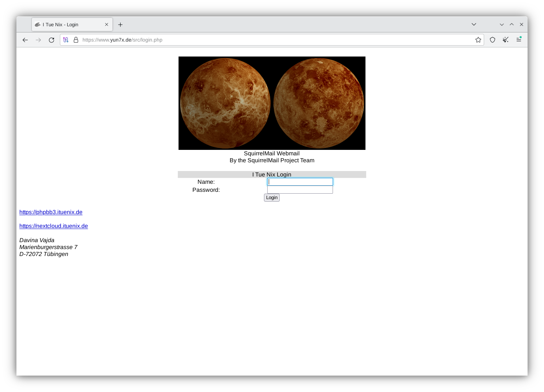Click the broom cleanup toolbar icon
544x392 pixels.
pos(506,40)
